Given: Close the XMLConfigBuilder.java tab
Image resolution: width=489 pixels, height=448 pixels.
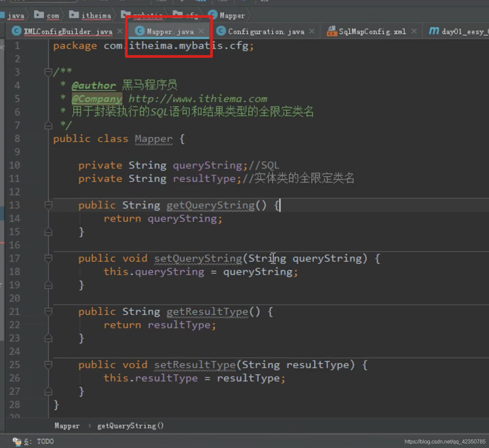Looking at the screenshot, I should pyautogui.click(x=120, y=31).
